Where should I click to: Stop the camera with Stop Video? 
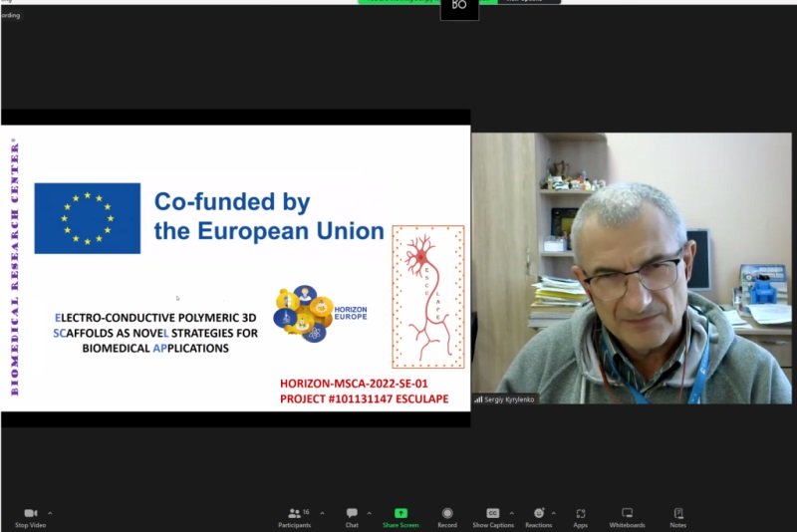click(x=31, y=518)
